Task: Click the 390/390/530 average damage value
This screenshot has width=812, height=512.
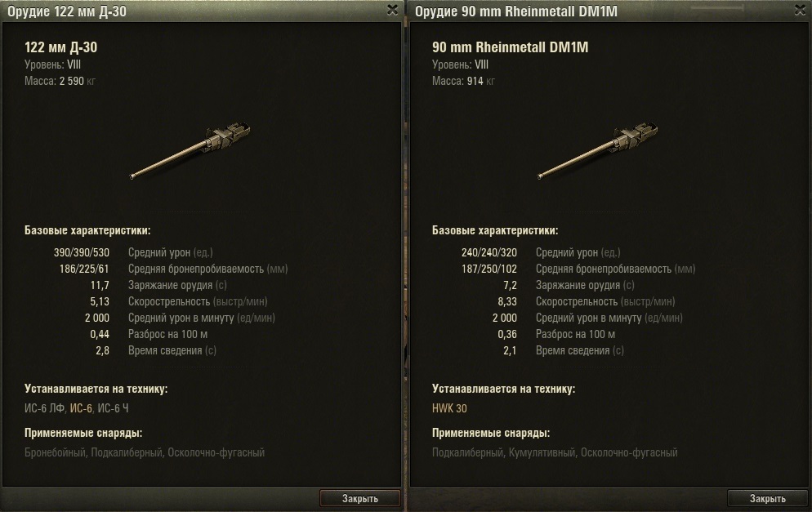Action: click(82, 252)
